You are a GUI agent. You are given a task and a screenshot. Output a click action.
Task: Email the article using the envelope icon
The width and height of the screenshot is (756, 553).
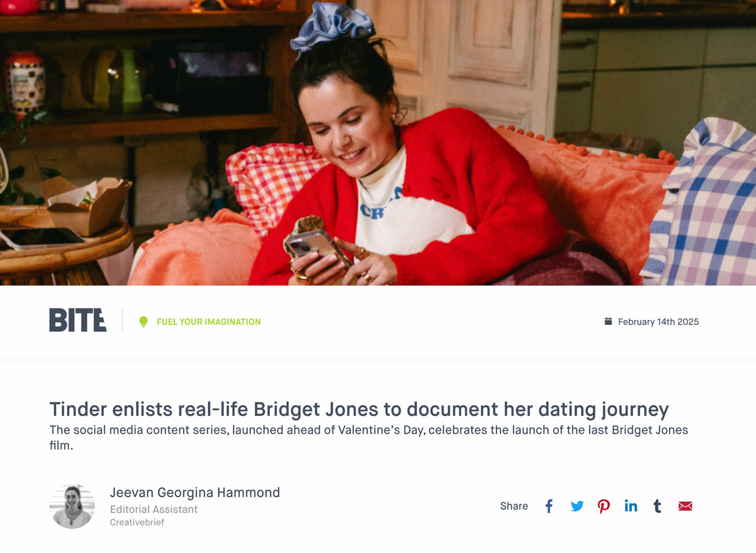coord(685,506)
